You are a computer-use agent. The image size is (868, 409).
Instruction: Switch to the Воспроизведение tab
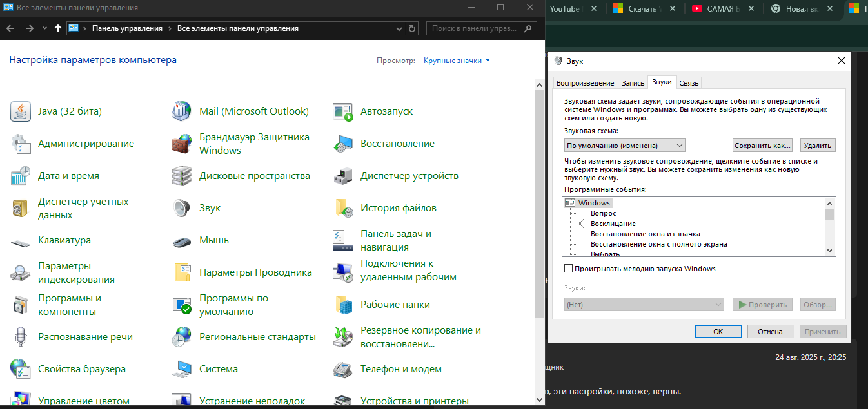click(x=584, y=82)
